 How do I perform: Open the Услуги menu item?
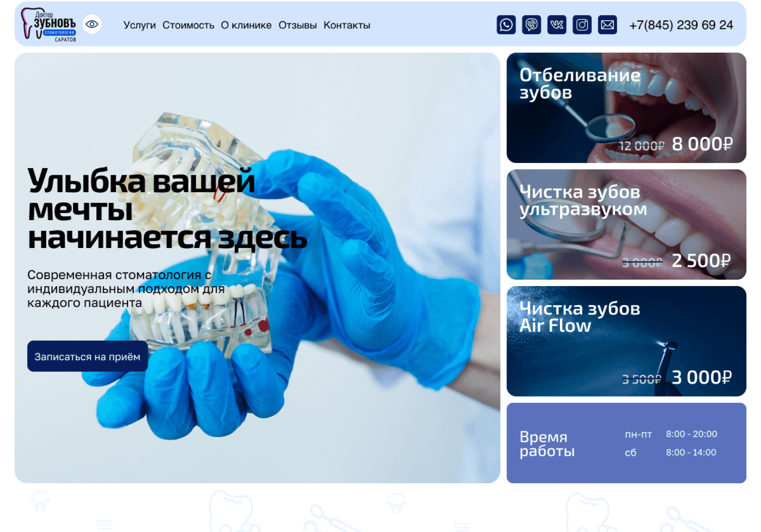coord(139,25)
